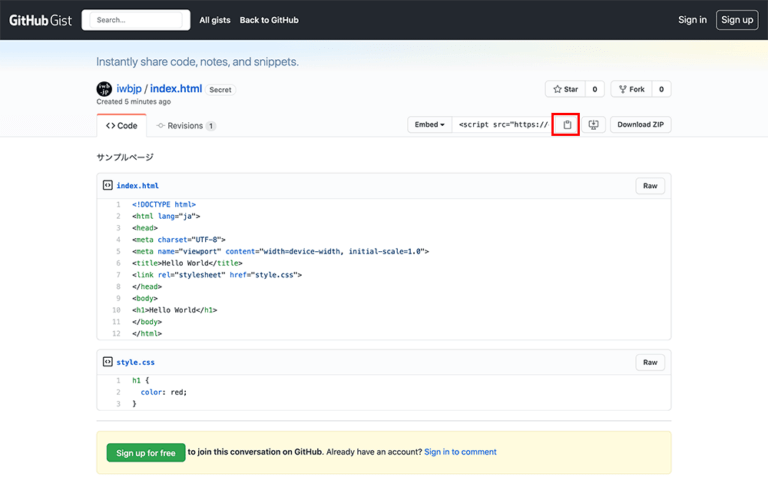The image size is (768, 480).
Task: Click the GitHub Gist logo
Action: point(40,20)
